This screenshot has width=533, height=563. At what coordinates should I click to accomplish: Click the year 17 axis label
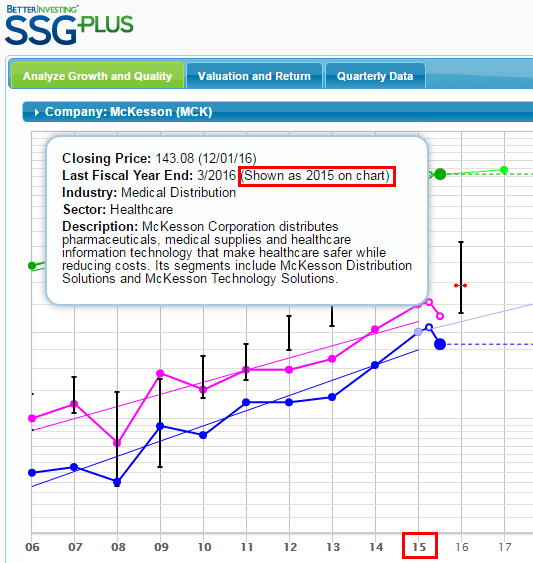[x=505, y=547]
